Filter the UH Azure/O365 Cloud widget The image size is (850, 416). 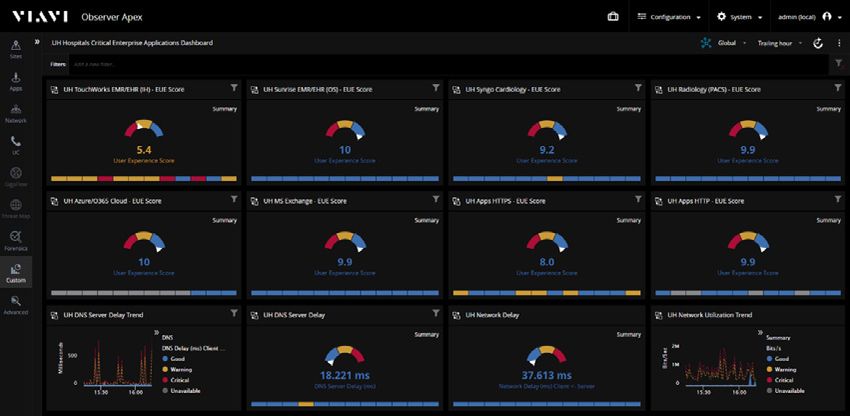tap(234, 199)
